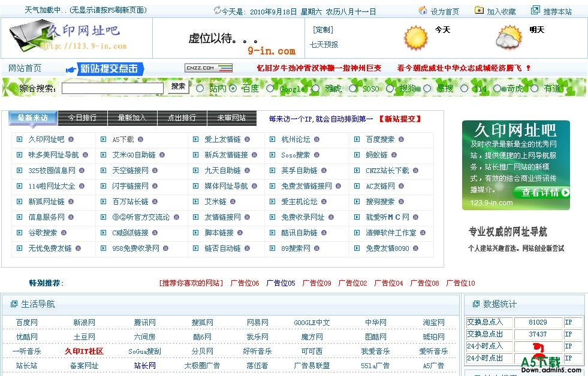Focus the 综合搜索 text input field

click(113, 89)
